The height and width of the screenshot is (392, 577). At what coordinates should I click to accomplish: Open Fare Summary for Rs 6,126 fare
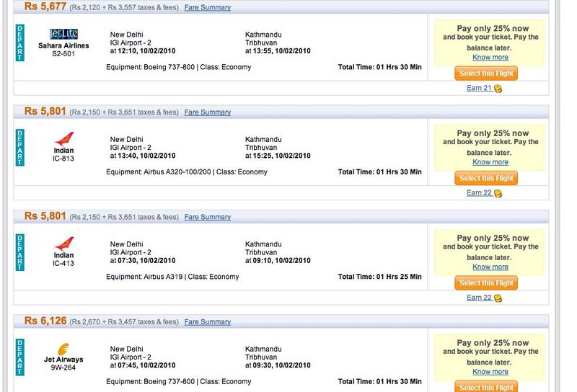click(x=208, y=322)
